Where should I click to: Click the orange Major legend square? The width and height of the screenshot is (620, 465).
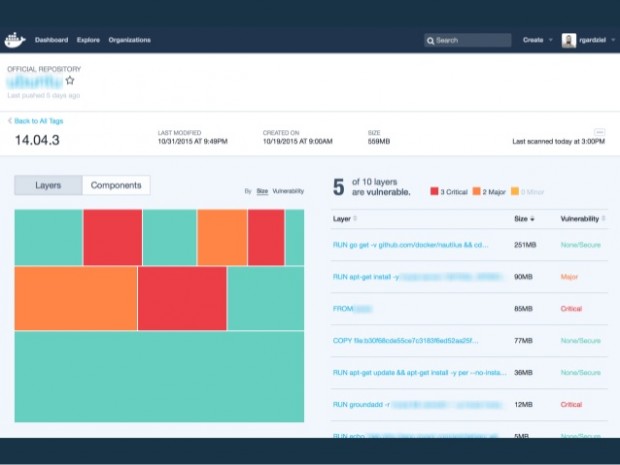point(476,191)
